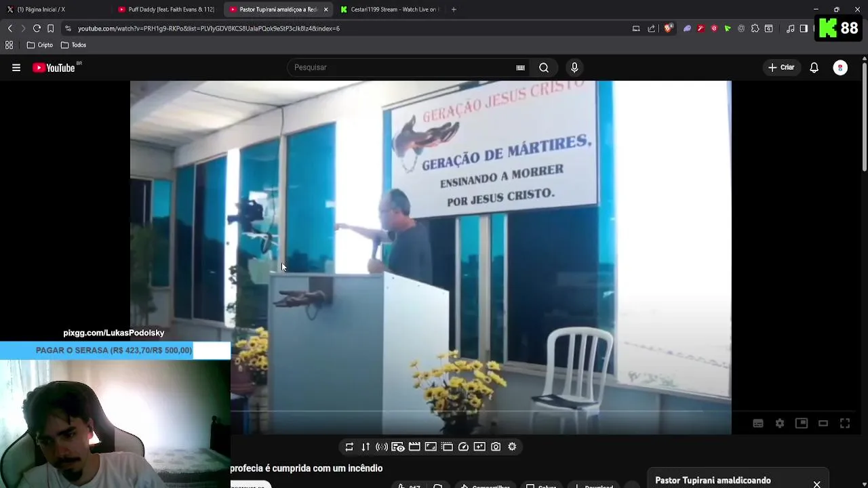
Task: Close the Pastor Tupirani tab
Action: tap(325, 9)
